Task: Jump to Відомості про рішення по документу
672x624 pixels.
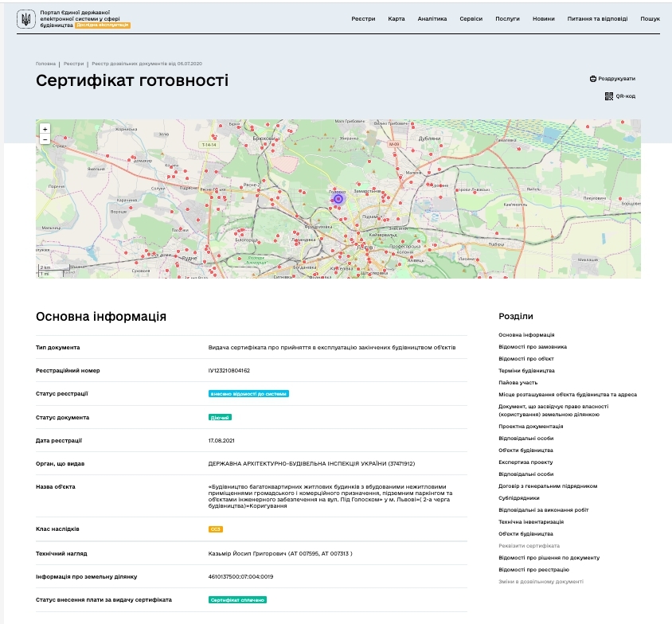Action: (549, 558)
